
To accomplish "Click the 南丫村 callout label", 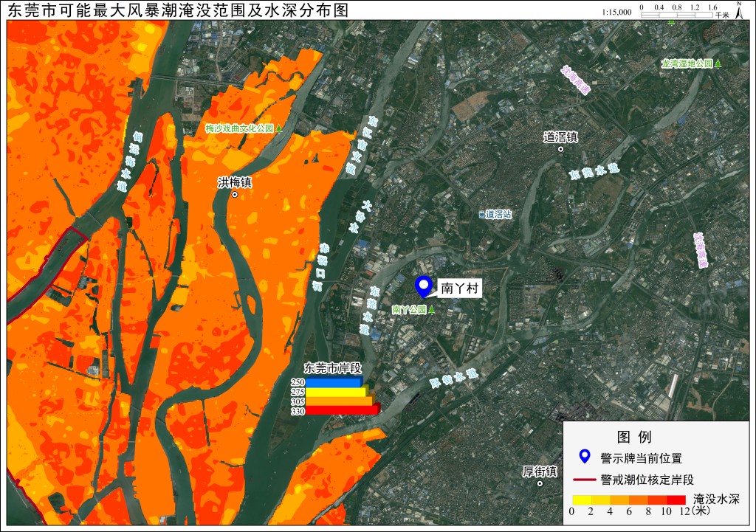I will pos(459,289).
